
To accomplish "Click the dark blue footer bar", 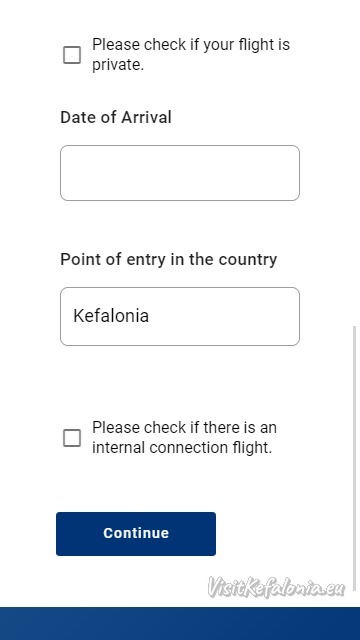I will click(180, 624).
